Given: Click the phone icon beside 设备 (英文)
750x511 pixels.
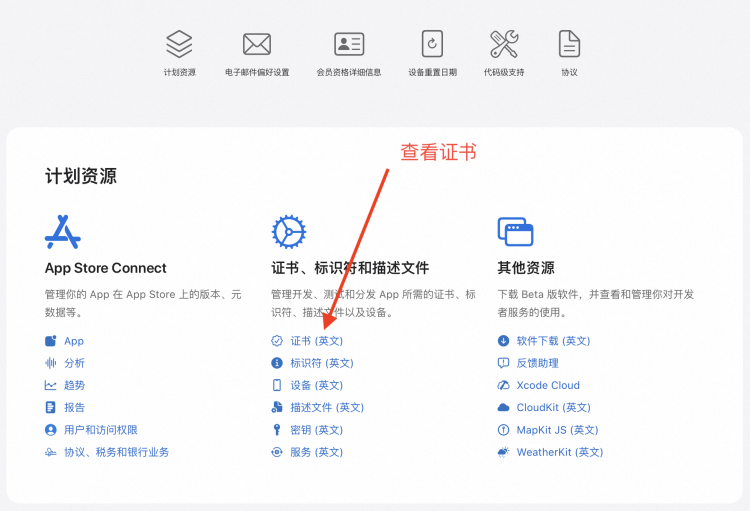Looking at the screenshot, I should click(277, 385).
